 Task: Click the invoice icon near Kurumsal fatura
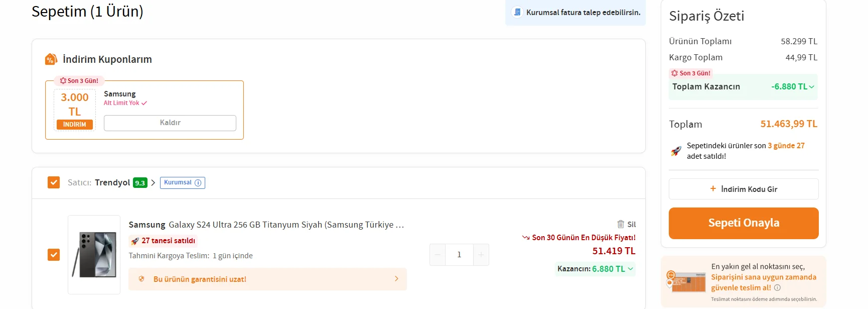tap(517, 12)
